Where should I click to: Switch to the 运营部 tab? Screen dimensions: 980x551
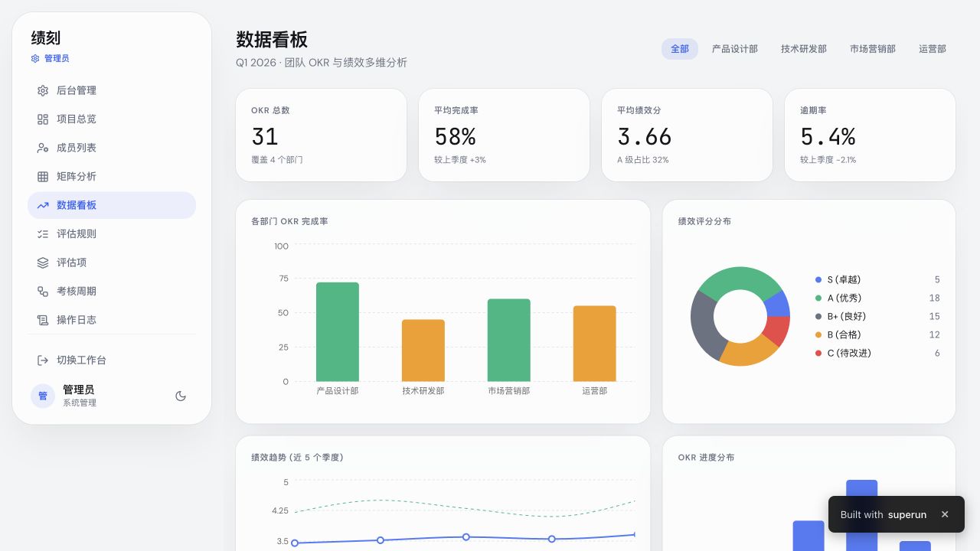(x=933, y=49)
